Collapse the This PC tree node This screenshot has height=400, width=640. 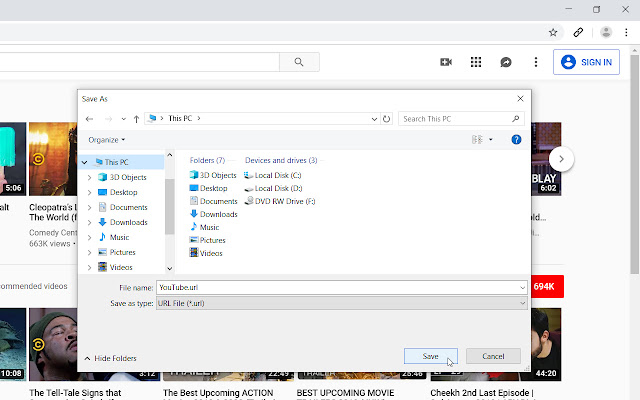click(86, 162)
